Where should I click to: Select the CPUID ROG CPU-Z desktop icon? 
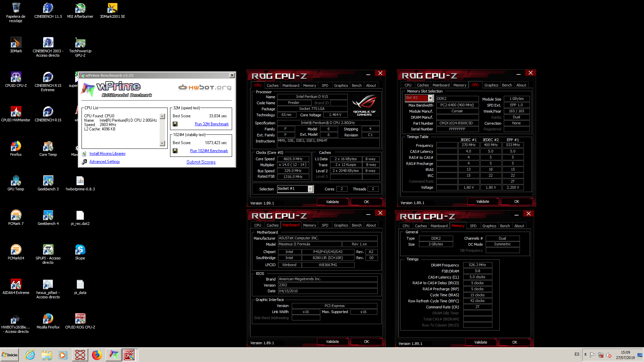click(x=80, y=321)
